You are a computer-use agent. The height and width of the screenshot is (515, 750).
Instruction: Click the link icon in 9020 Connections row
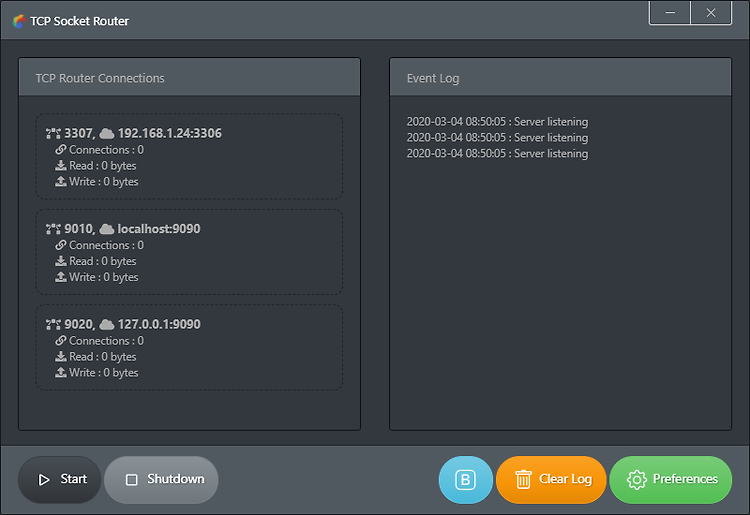61,340
